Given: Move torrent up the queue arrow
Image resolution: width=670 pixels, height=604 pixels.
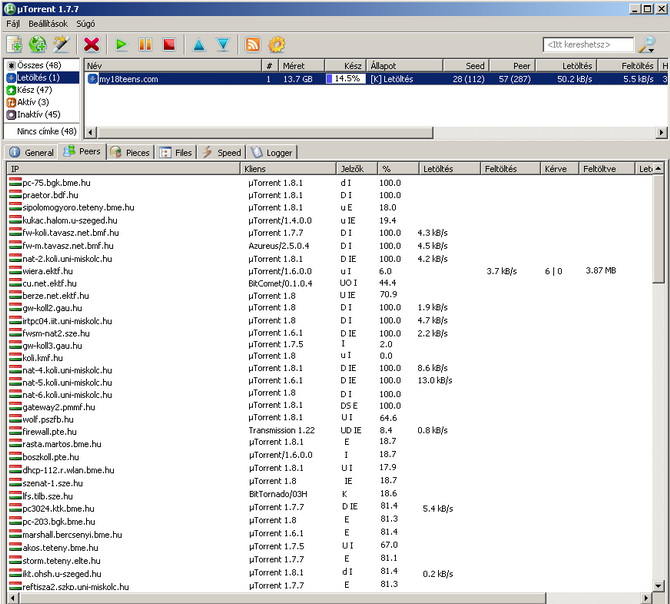Looking at the screenshot, I should (199, 44).
